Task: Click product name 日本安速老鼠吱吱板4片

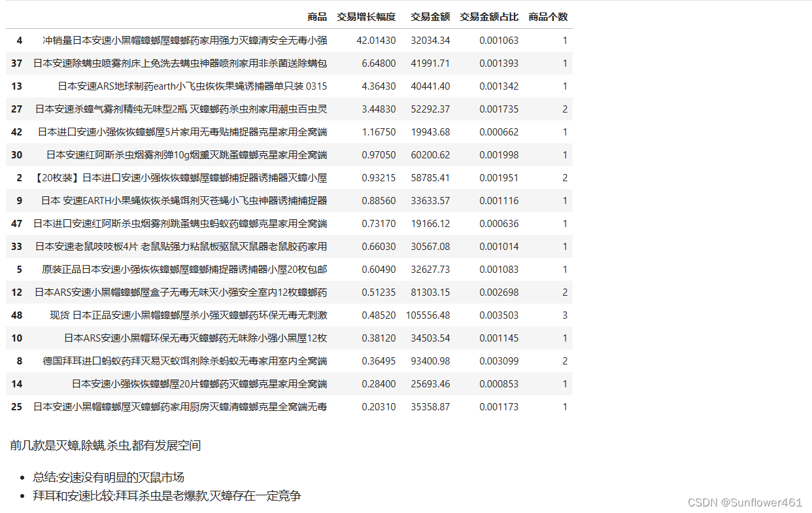Action: pos(181,247)
